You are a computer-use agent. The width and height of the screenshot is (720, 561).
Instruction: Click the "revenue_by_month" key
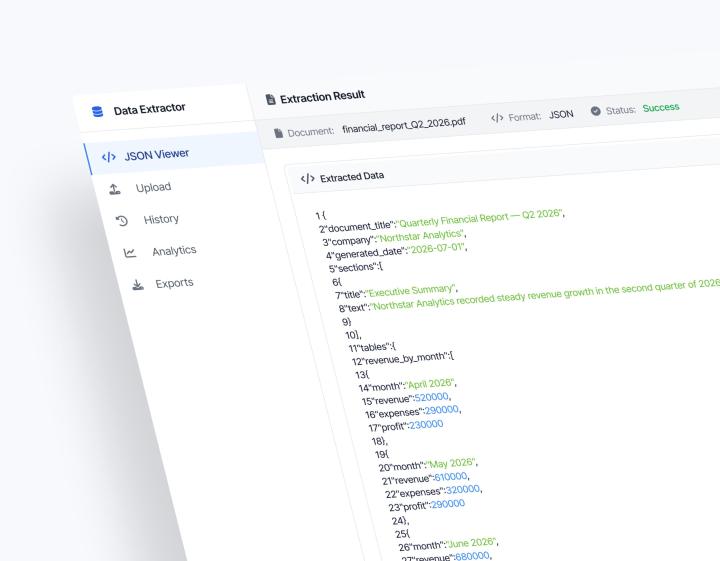coord(405,358)
